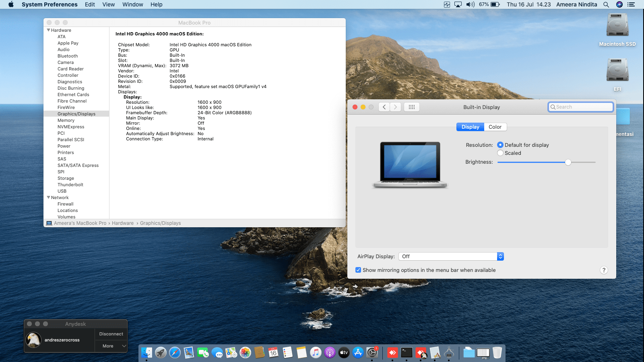Image resolution: width=644 pixels, height=362 pixels.
Task: Go back in System Preferences
Action: [x=384, y=107]
